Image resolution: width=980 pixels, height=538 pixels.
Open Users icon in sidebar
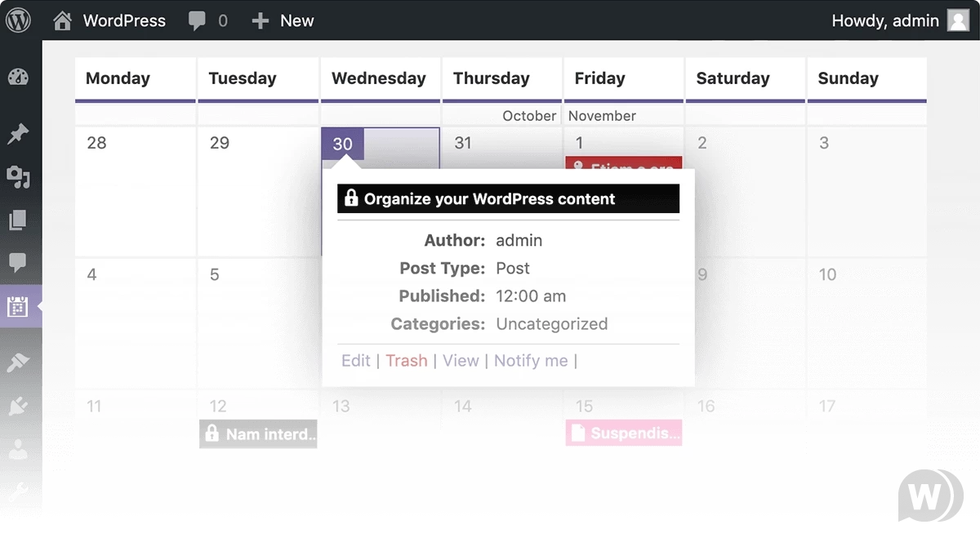coord(18,449)
